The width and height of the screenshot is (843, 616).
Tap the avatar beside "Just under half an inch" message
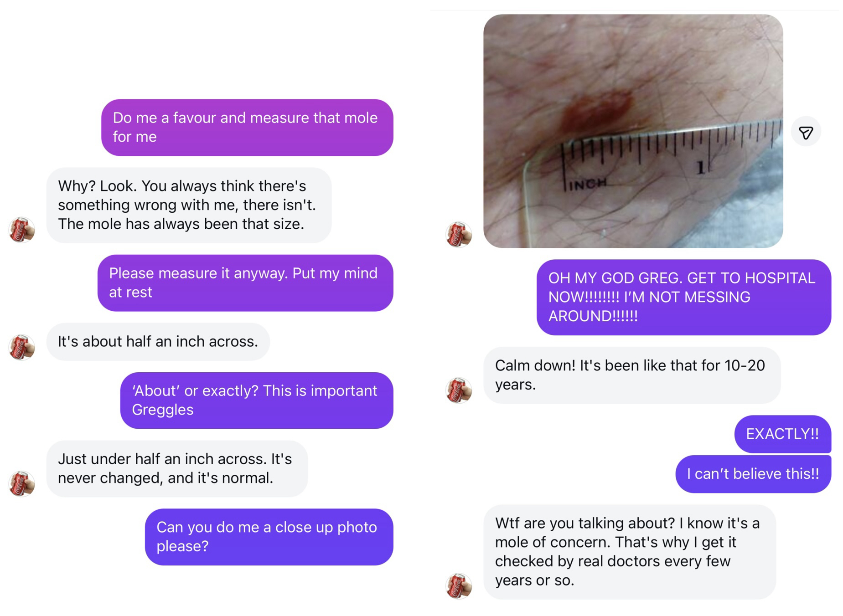point(22,483)
